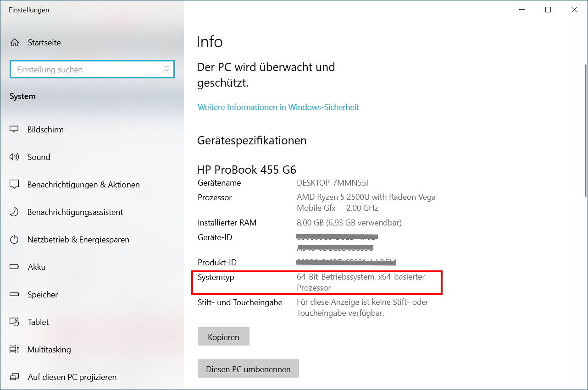Click the Multitasking icon
This screenshot has width=588, height=390.
[x=14, y=350]
